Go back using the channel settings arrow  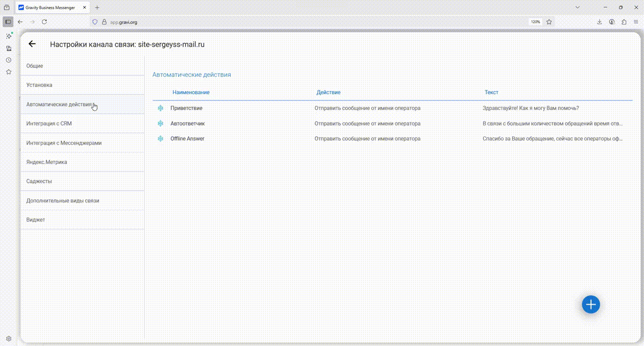(32, 44)
